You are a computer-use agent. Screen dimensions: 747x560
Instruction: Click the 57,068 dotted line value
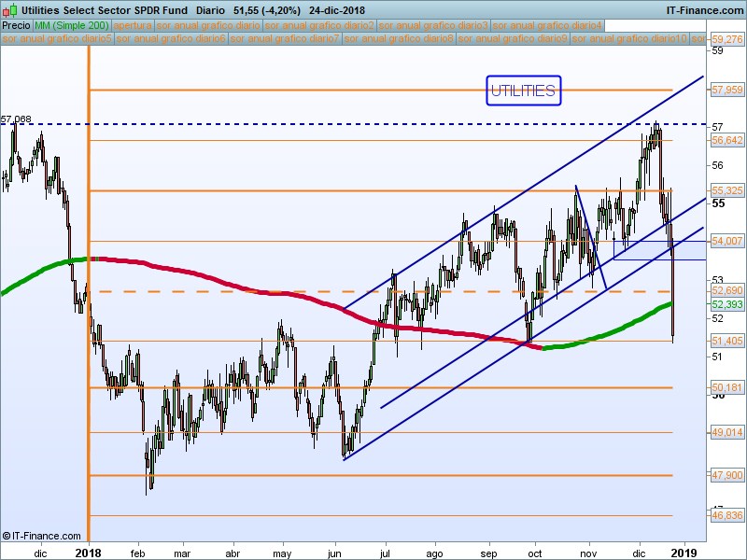tap(16, 119)
